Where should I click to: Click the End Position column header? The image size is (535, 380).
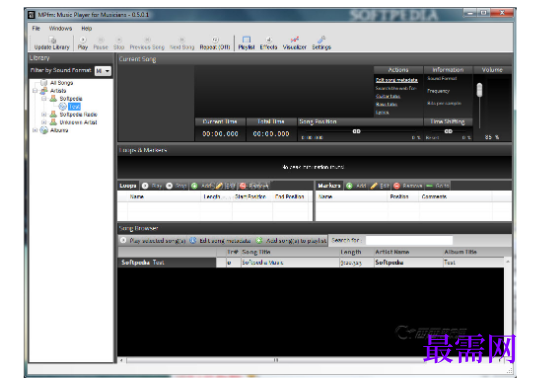tap(290, 196)
